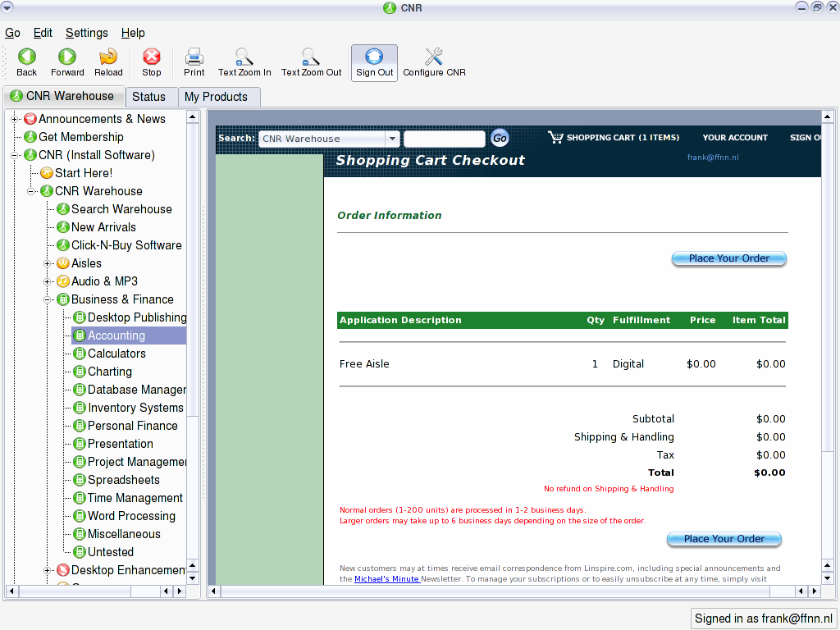
Task: Select Presentation in the tree
Action: click(121, 444)
